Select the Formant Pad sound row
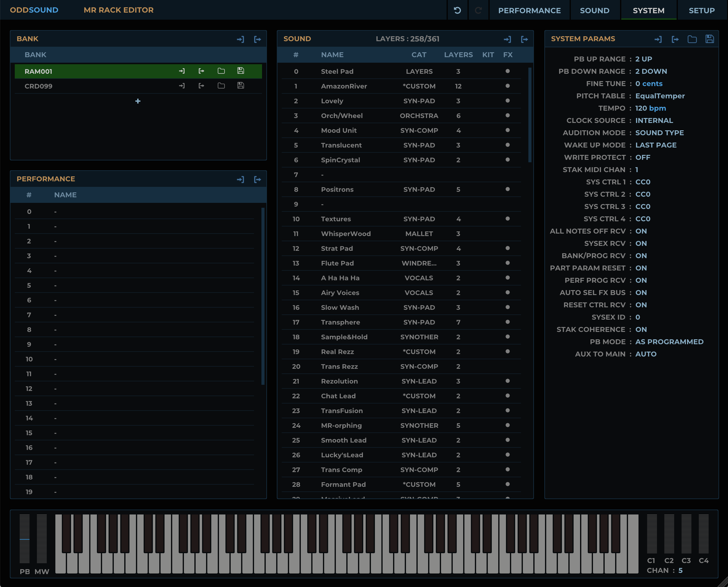Image resolution: width=728 pixels, height=587 pixels. [401, 485]
